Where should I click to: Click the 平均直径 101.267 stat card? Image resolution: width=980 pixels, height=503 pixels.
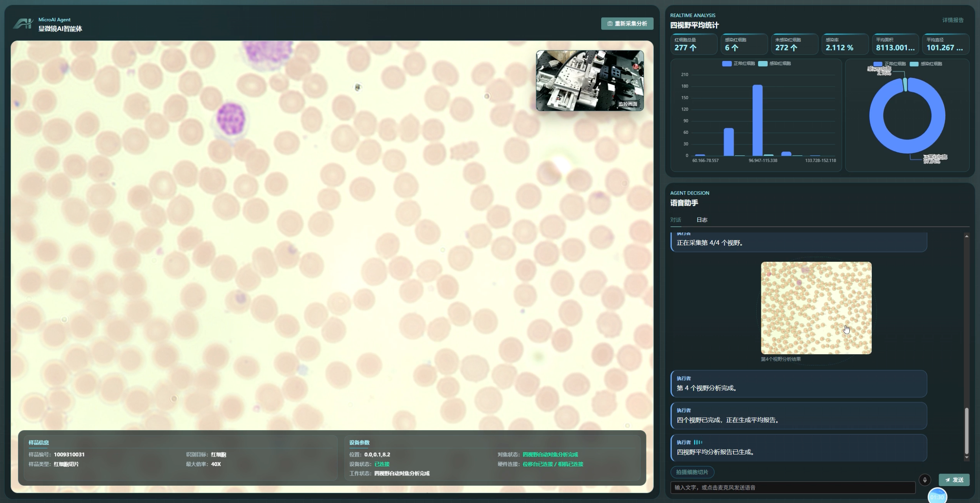point(945,44)
